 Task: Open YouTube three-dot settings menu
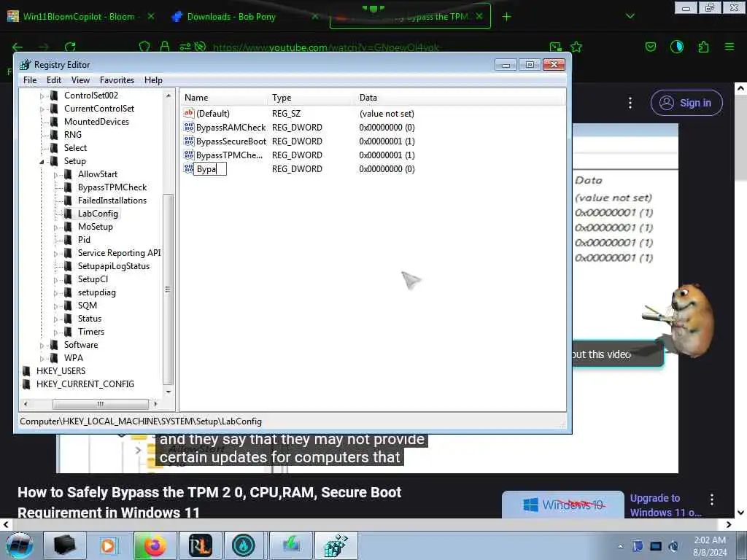pyautogui.click(x=630, y=103)
